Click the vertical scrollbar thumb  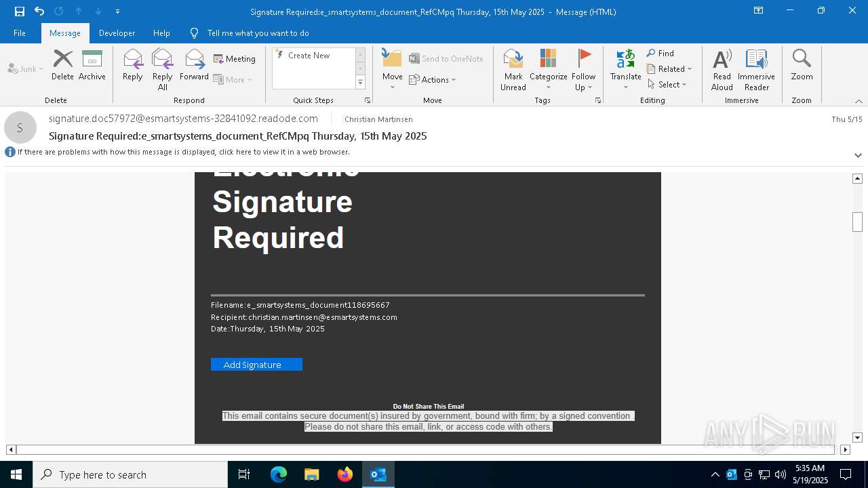click(x=857, y=222)
